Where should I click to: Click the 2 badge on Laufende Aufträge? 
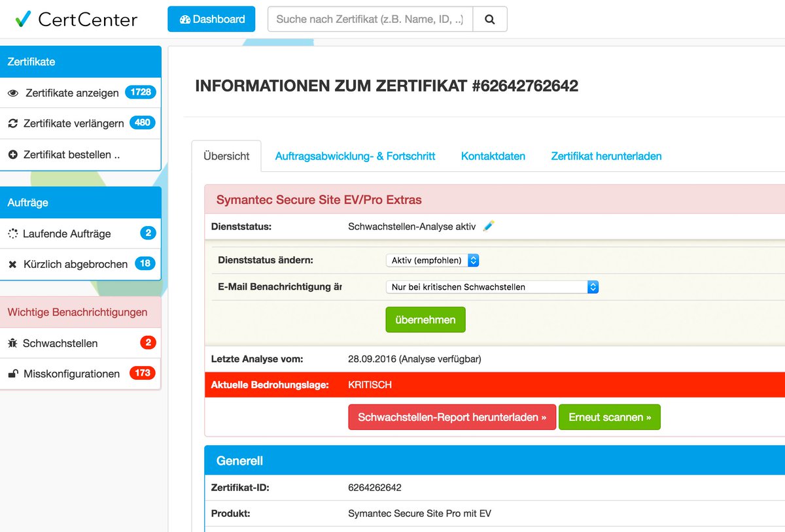(148, 233)
